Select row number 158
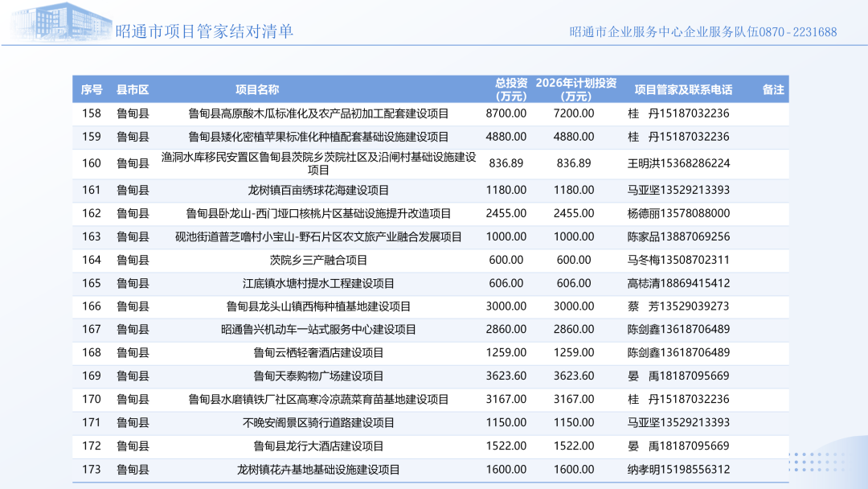This screenshot has width=868, height=489. tap(92, 113)
